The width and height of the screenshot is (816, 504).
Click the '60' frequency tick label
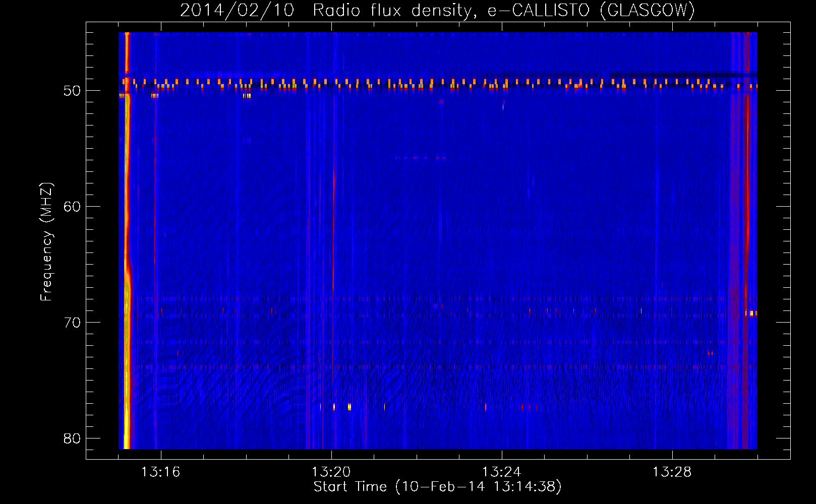coord(72,207)
